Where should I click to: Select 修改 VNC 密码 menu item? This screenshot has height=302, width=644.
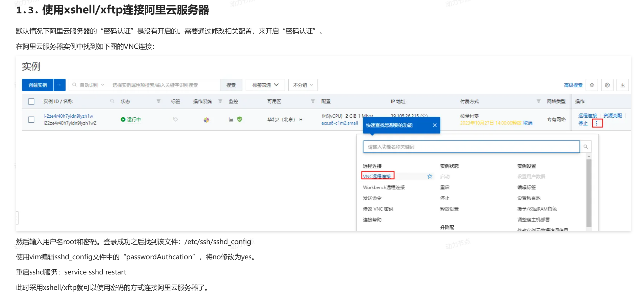tap(378, 209)
